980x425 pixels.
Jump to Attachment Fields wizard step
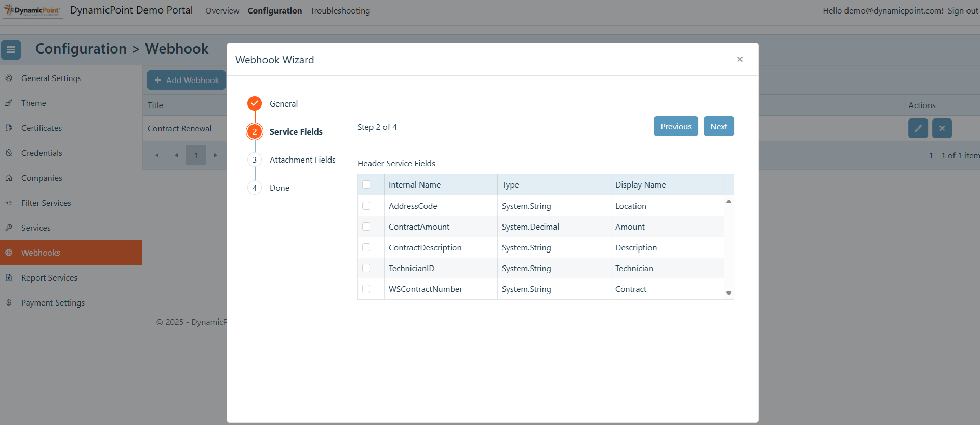[x=302, y=160]
